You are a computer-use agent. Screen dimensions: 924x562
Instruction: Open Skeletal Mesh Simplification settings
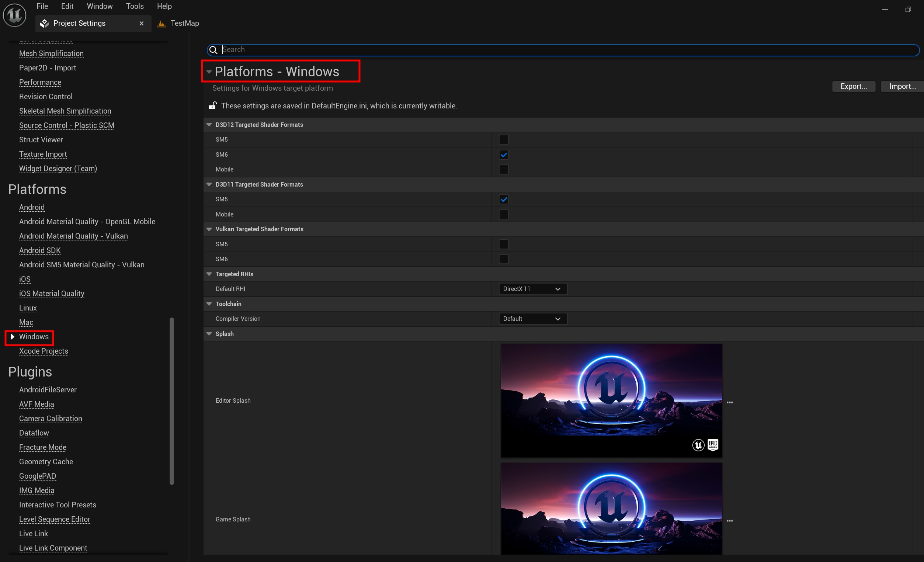click(65, 111)
